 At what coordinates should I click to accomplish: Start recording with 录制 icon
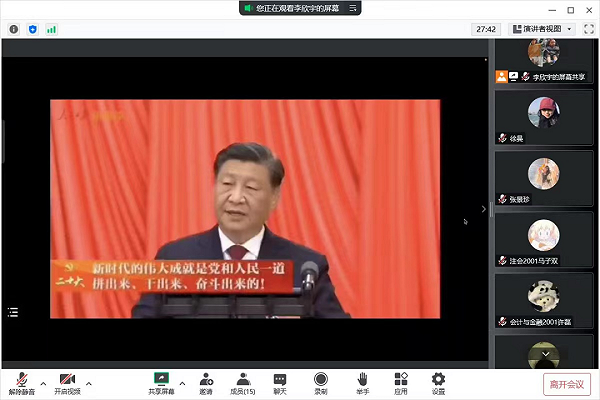click(321, 382)
